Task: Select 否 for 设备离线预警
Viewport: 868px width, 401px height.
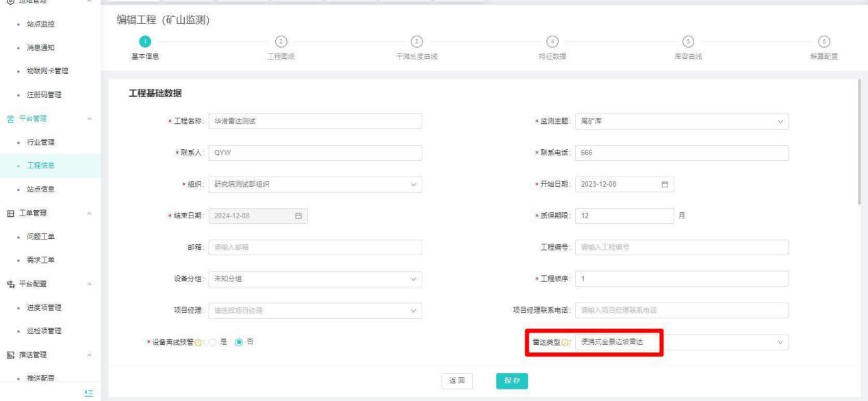Action: point(238,342)
